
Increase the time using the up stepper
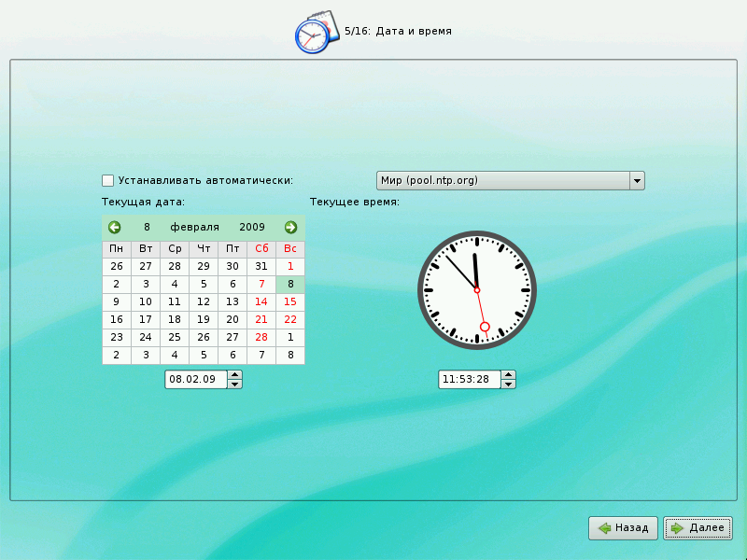pyautogui.click(x=508, y=375)
